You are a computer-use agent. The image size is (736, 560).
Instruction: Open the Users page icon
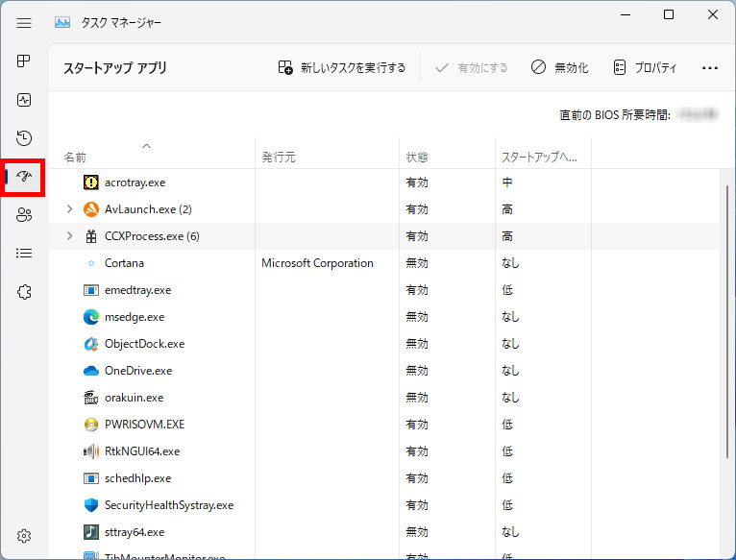[x=24, y=215]
